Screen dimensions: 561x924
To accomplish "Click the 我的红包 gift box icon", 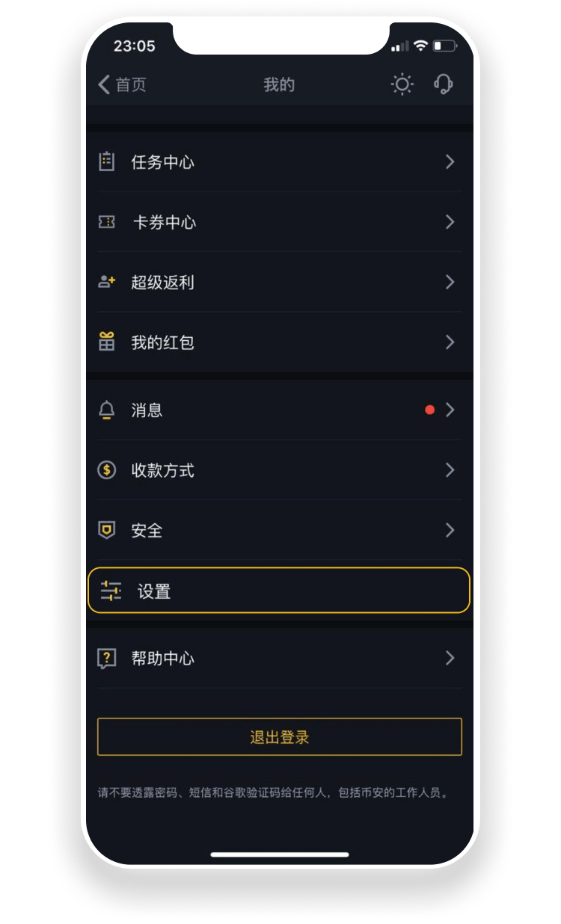I will (107, 342).
